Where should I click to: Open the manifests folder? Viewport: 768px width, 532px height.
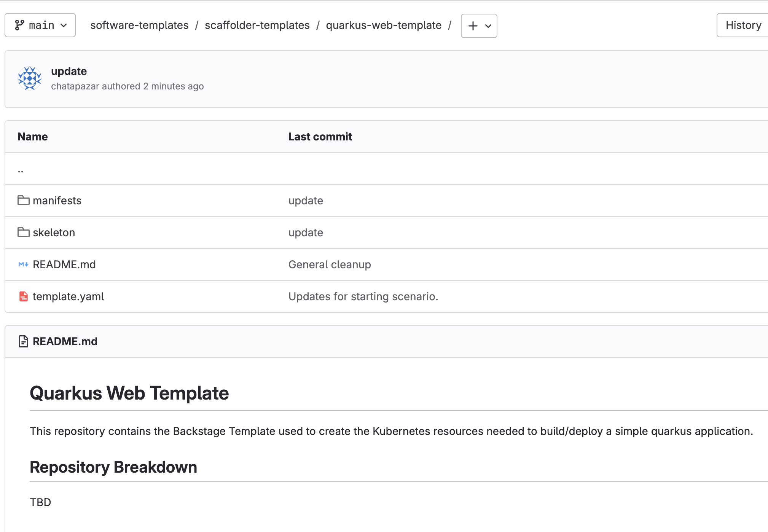(x=57, y=201)
